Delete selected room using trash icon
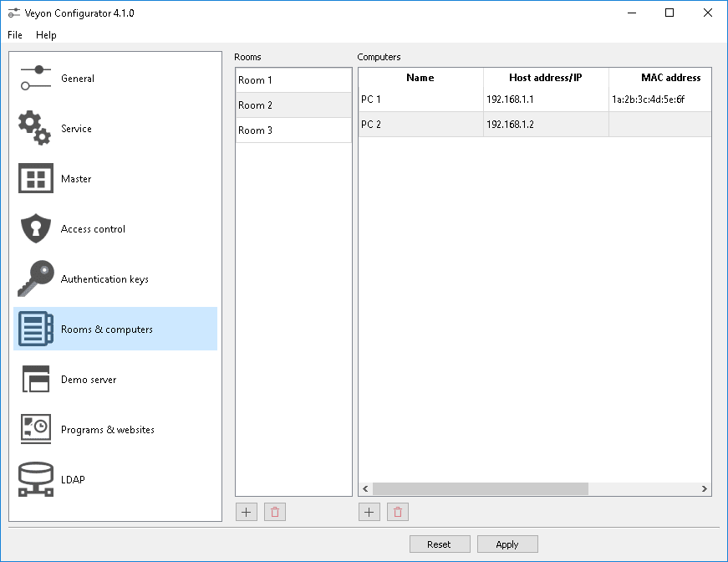This screenshot has width=728, height=562. click(274, 511)
